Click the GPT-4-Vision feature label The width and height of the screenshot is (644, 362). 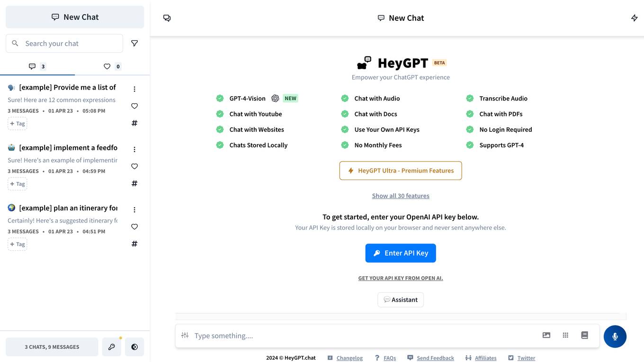point(247,99)
